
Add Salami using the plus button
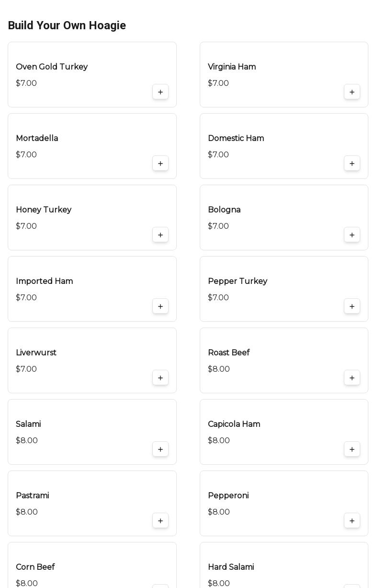160,449
